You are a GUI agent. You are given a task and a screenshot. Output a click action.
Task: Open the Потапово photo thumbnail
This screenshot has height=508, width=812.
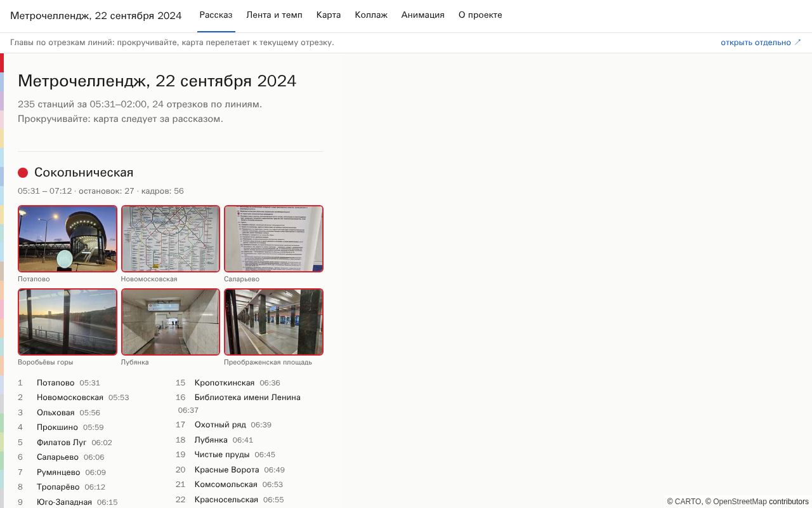tap(67, 239)
